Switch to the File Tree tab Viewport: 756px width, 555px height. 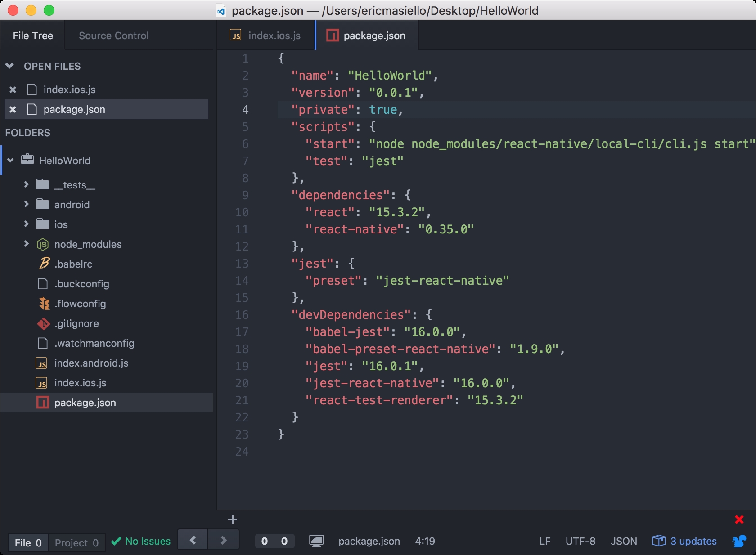[x=33, y=36]
